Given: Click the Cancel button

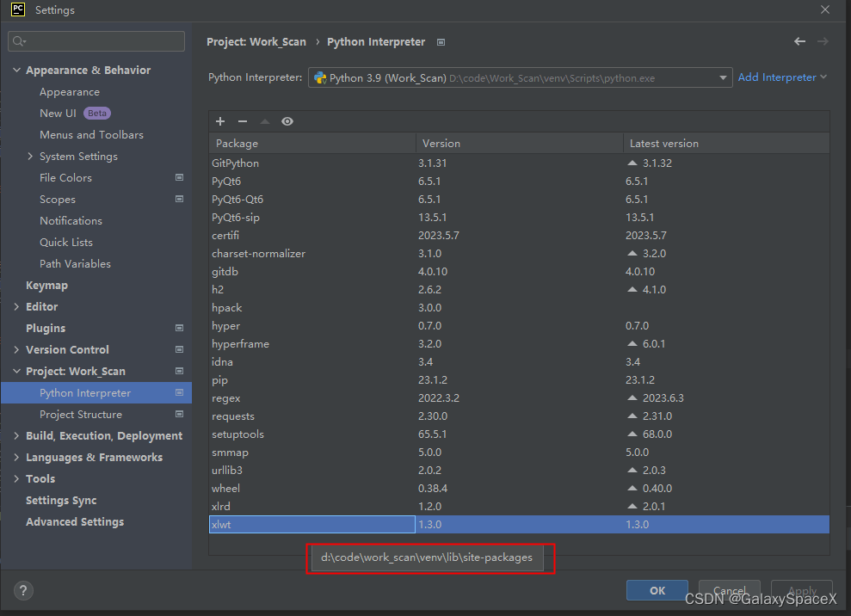Looking at the screenshot, I should point(730,590).
